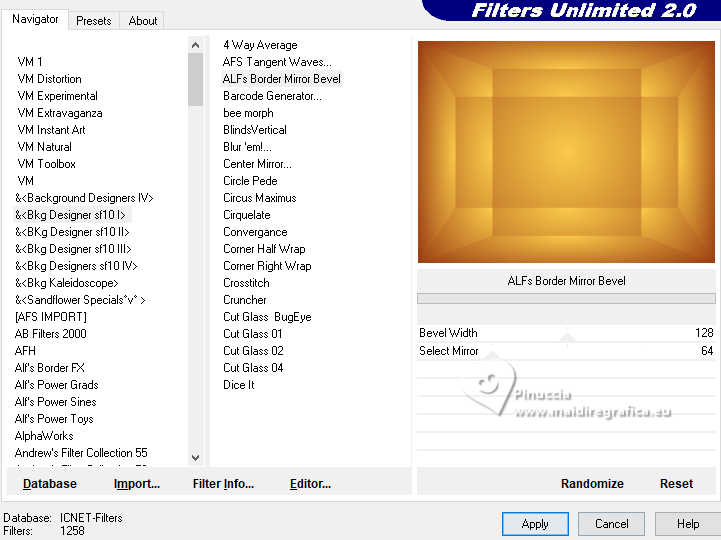Screen dimensions: 721x540
Task: Open the About tab
Action: [143, 21]
